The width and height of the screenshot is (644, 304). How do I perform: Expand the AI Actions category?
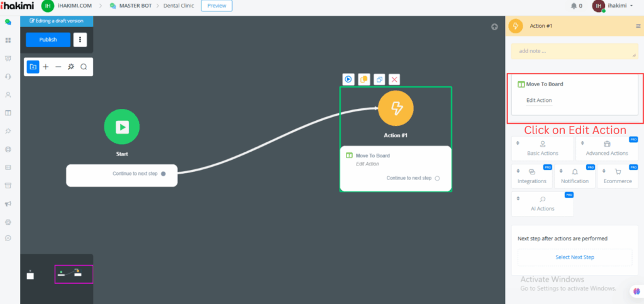[542, 204]
